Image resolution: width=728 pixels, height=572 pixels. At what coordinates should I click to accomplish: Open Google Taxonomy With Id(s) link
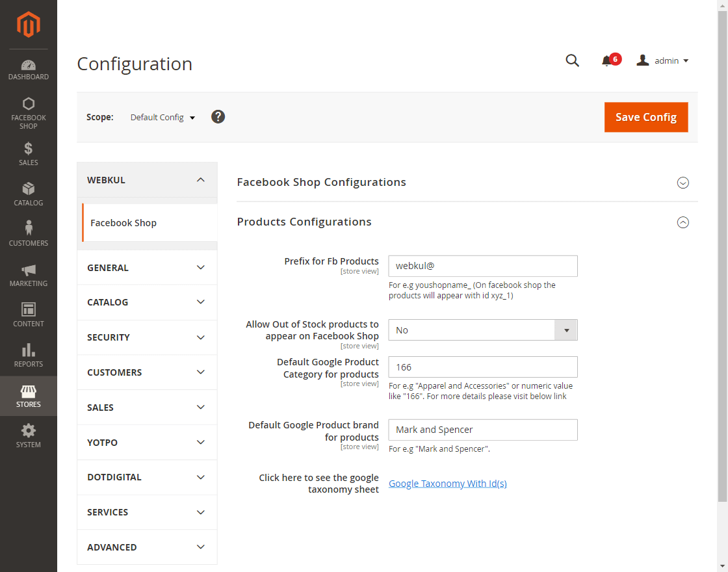tap(448, 484)
